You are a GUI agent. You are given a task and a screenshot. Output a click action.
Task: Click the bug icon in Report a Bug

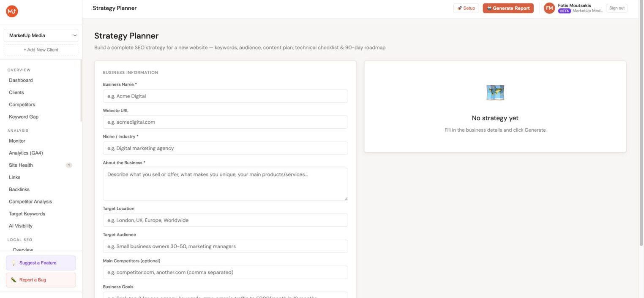click(14, 280)
